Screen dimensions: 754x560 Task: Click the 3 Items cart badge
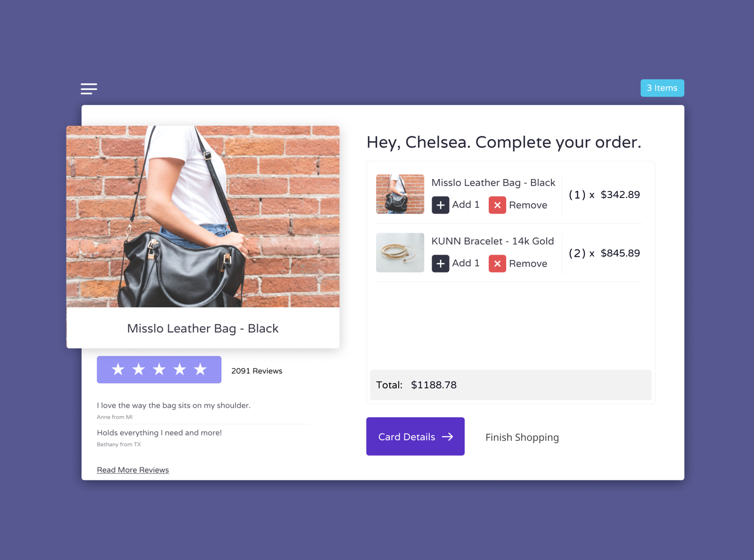pos(662,88)
